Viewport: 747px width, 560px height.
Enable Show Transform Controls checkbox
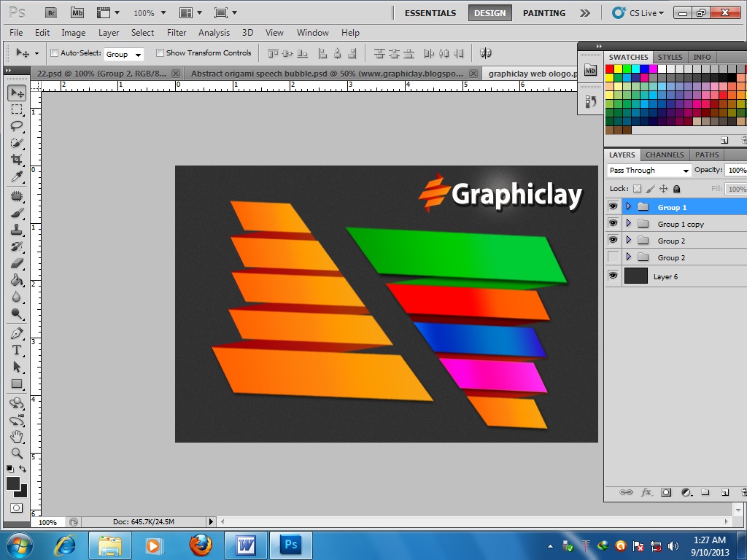160,52
